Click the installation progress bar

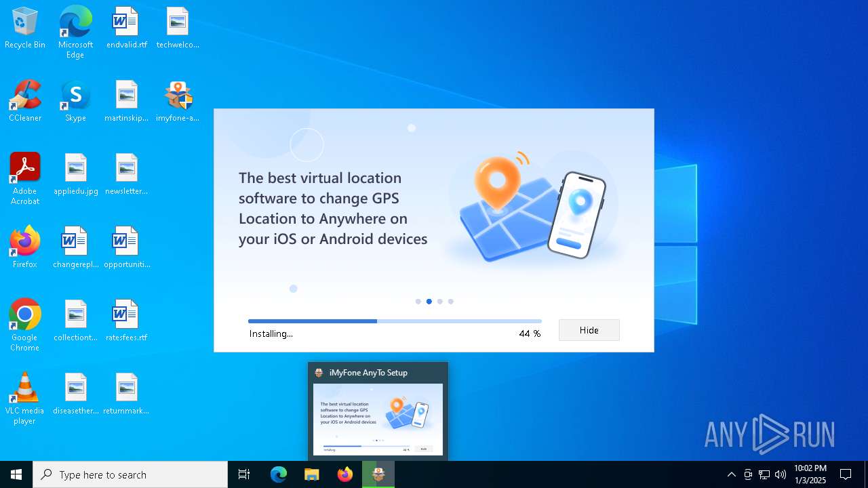(x=395, y=321)
